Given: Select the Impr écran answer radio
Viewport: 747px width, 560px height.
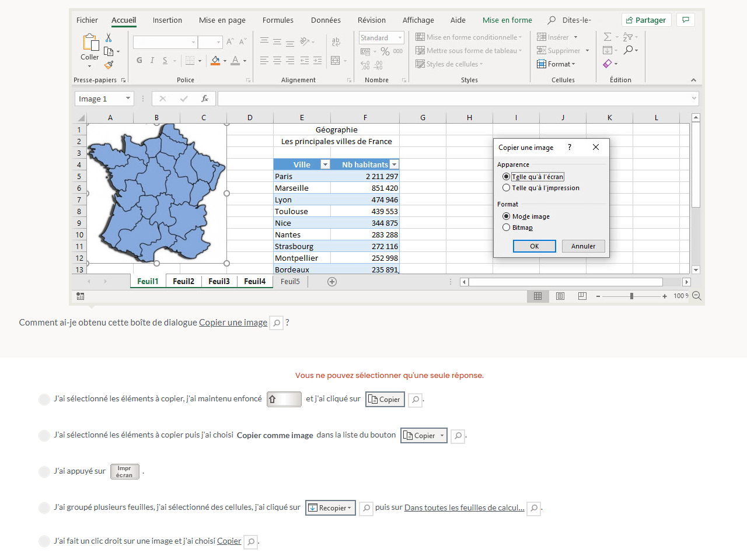Looking at the screenshot, I should point(44,471).
